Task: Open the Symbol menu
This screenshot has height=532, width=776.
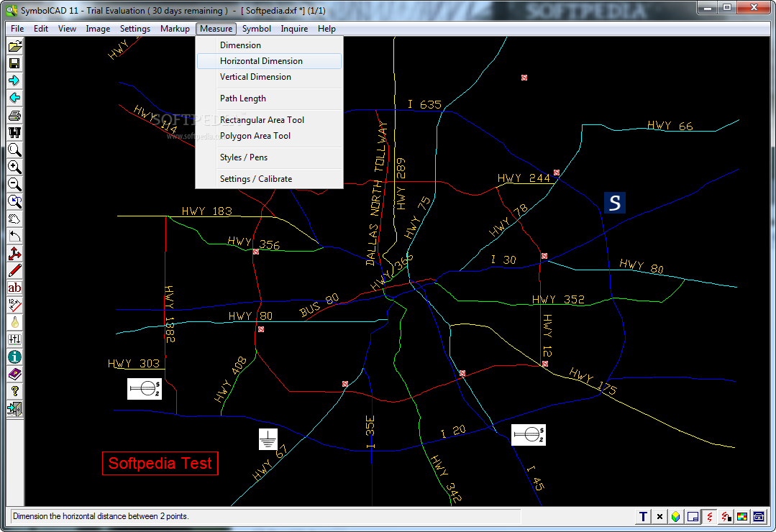Action: point(256,29)
